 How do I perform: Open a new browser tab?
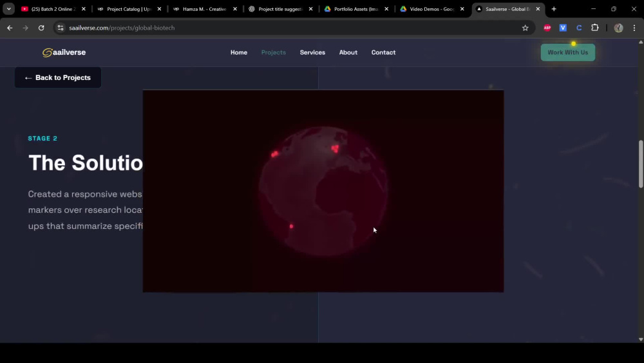pos(554,8)
